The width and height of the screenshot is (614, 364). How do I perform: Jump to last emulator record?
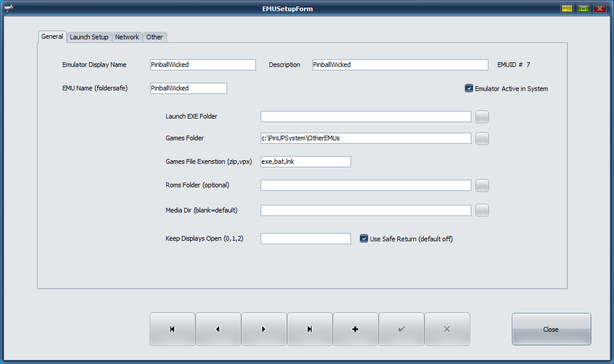click(x=309, y=329)
